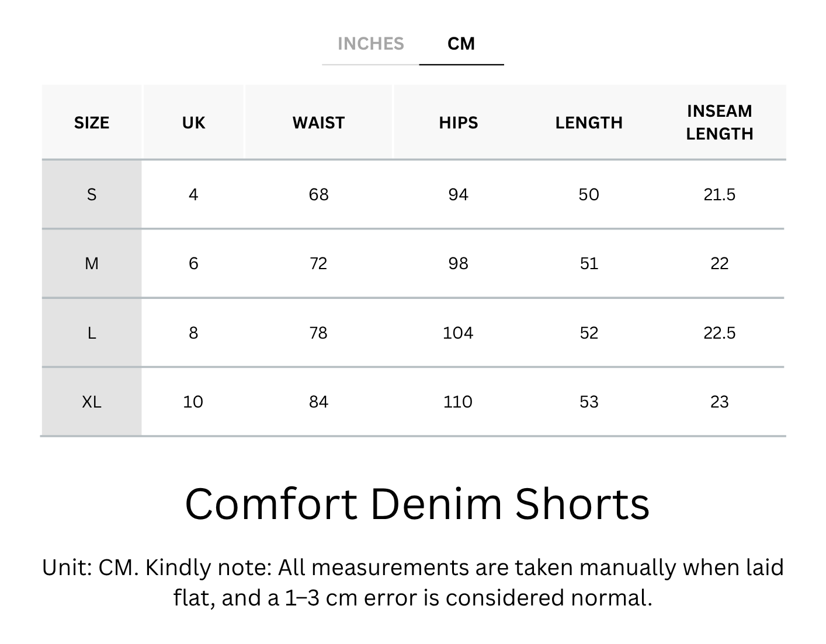The height and width of the screenshot is (644, 826).
Task: Click the LENGTH column header
Action: tap(589, 123)
